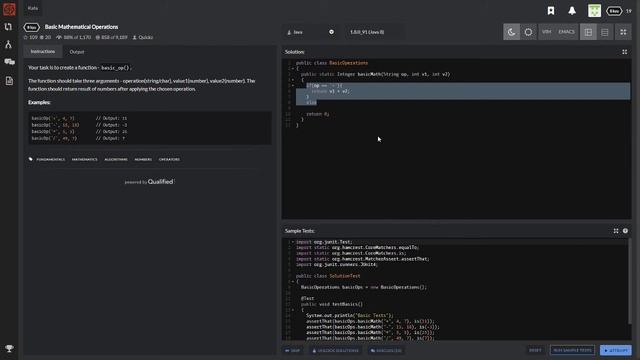This screenshot has height=360, width=640.
Task: Expand the Sample Tests panel fullscreen
Action: (x=616, y=231)
